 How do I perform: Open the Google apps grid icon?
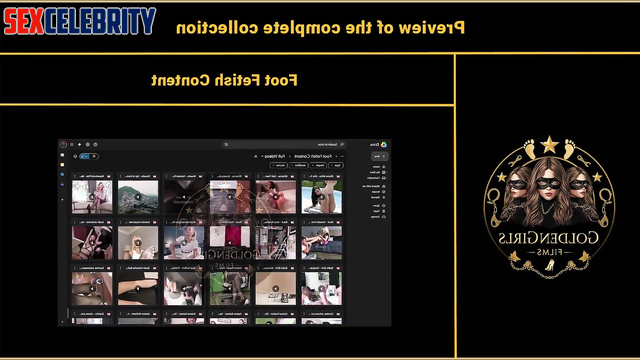(71, 144)
